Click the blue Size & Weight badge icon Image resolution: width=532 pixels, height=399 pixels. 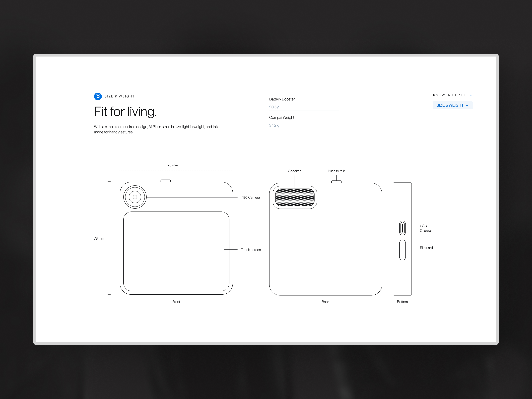point(98,96)
